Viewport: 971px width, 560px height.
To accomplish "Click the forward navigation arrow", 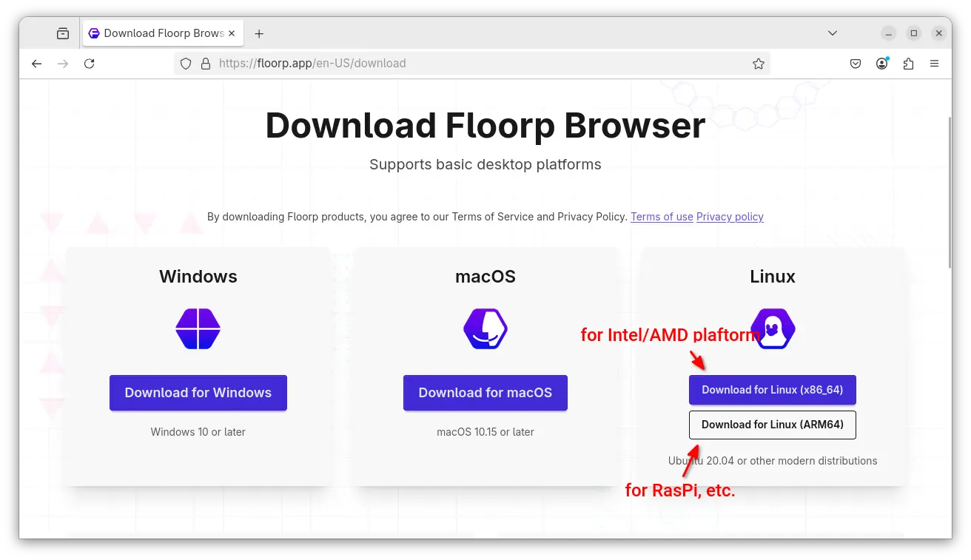I will [x=63, y=64].
